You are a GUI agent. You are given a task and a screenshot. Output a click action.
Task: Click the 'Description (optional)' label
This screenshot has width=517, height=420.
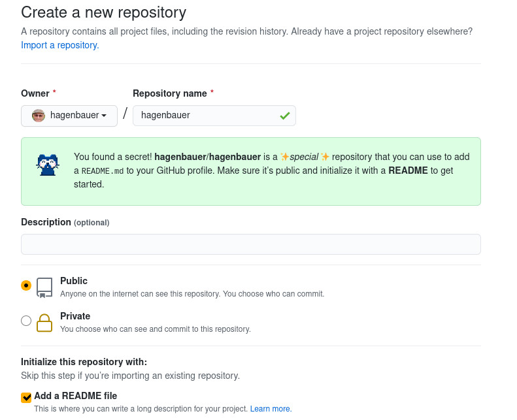pos(65,222)
